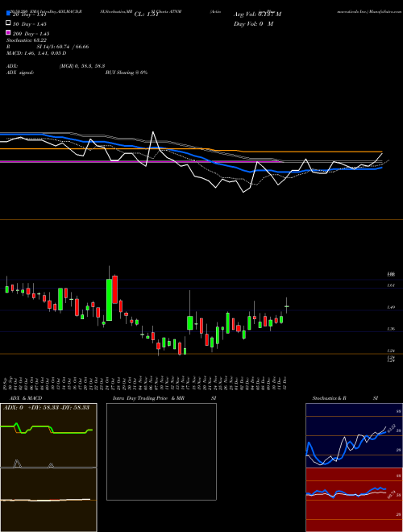Select the '50 Day = 1.43' legend text
This screenshot has height=532, width=403.
tap(30, 24)
